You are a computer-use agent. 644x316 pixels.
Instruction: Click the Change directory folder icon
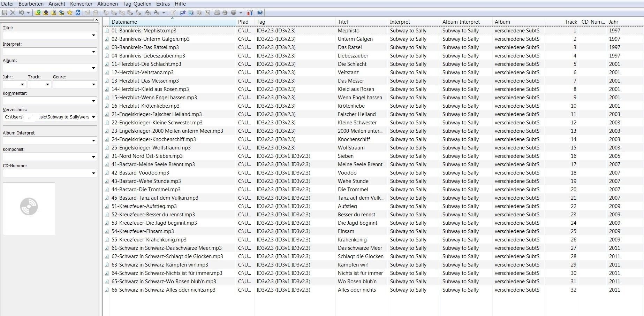click(37, 13)
